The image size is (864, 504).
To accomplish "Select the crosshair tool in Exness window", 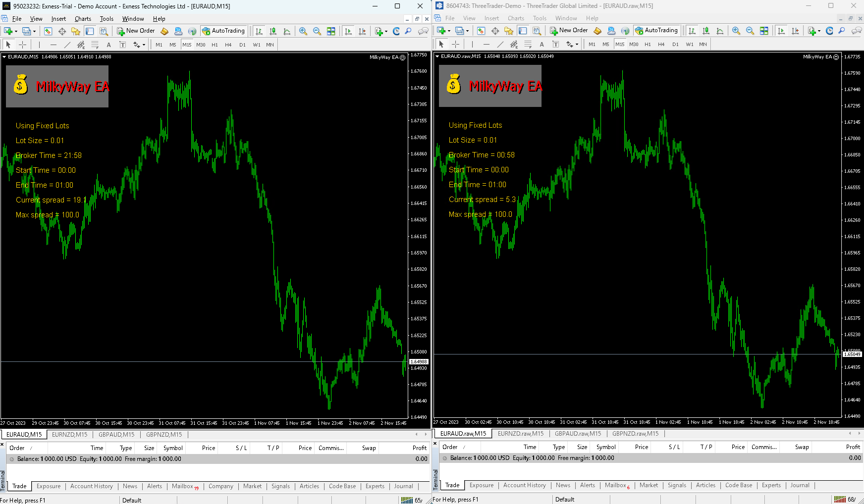I will point(22,45).
